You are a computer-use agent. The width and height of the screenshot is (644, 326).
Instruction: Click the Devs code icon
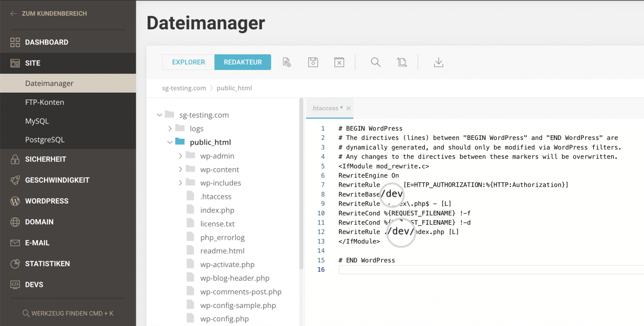pyautogui.click(x=15, y=285)
